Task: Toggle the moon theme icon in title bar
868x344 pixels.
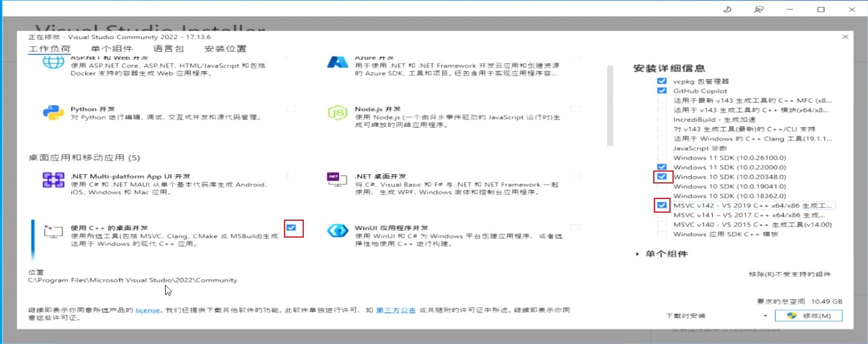Action: click(x=727, y=9)
